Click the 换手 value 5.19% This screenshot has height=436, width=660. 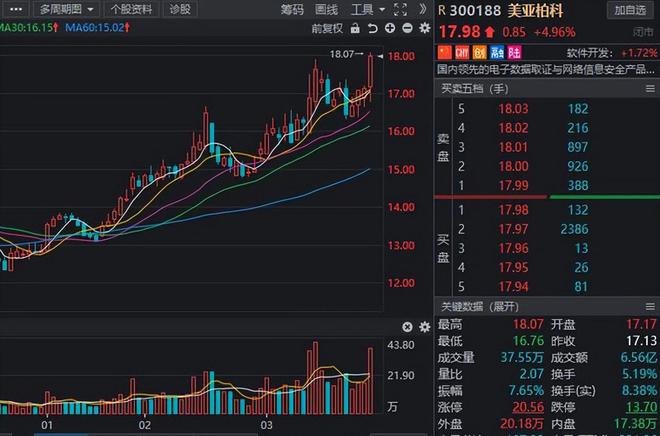[x=639, y=374]
